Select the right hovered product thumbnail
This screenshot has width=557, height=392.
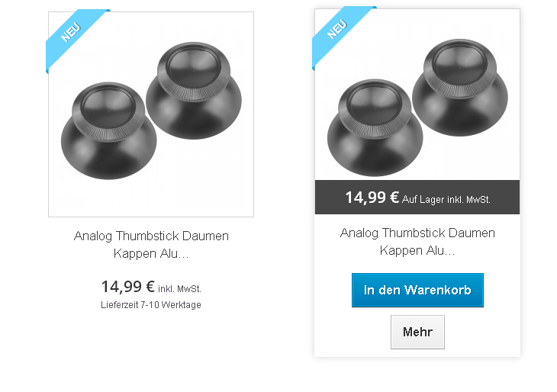tap(417, 95)
